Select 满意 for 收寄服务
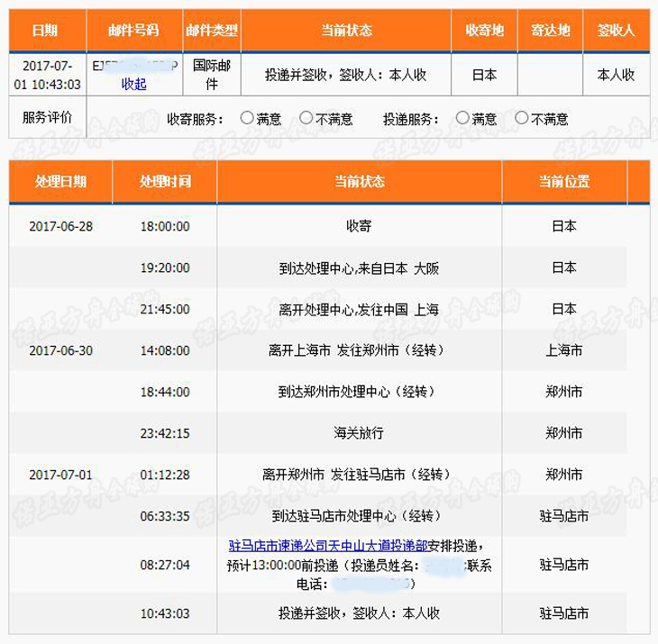 (x=247, y=118)
